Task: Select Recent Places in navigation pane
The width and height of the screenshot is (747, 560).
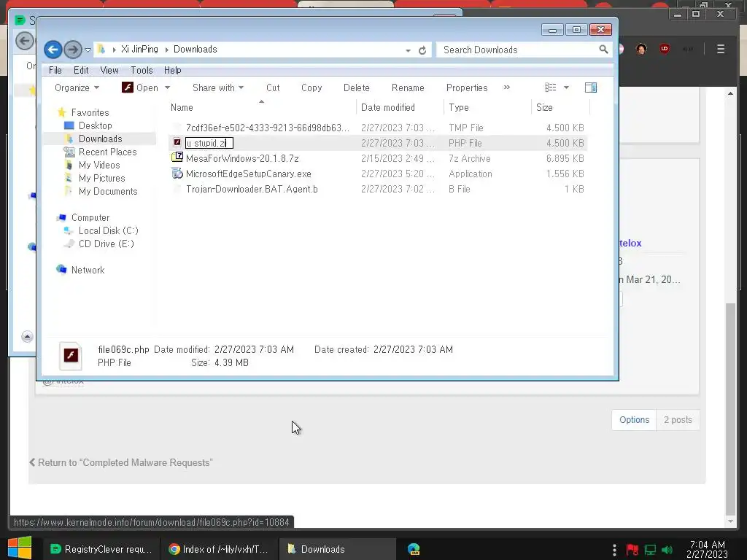Action: pos(108,152)
